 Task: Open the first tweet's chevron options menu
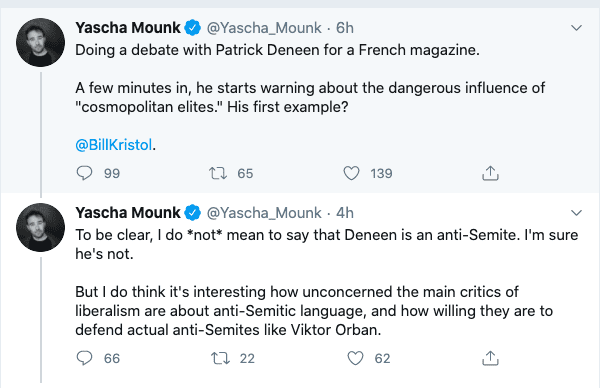pyautogui.click(x=576, y=28)
